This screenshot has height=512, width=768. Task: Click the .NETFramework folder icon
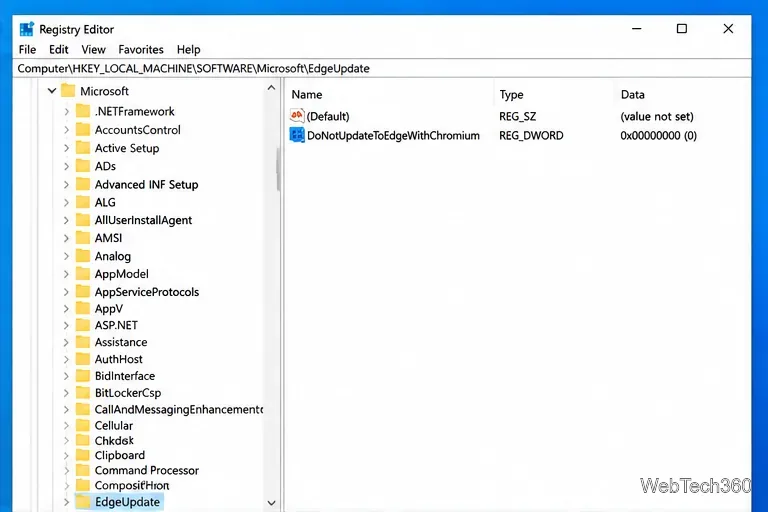click(83, 111)
